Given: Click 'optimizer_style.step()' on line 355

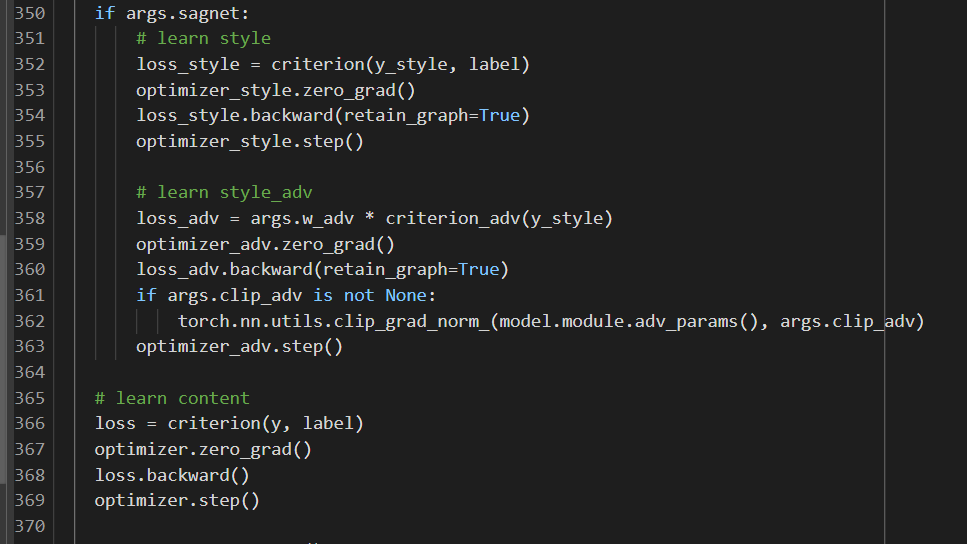Looking at the screenshot, I should (x=250, y=141).
